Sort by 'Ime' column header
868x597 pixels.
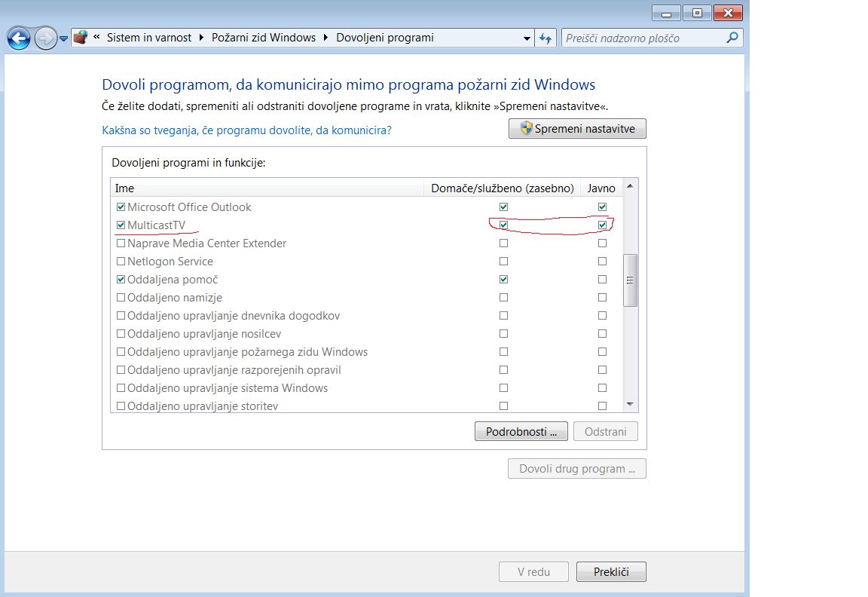coord(267,188)
